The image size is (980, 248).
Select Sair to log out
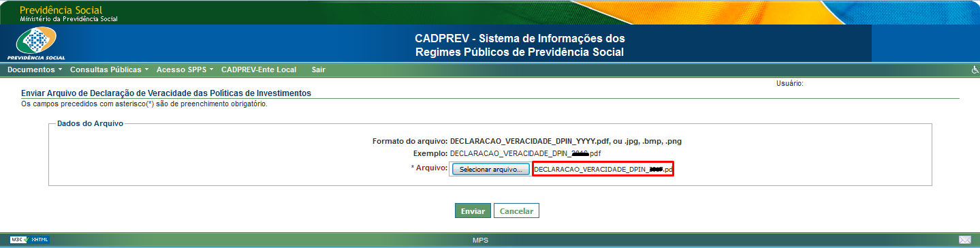318,69
